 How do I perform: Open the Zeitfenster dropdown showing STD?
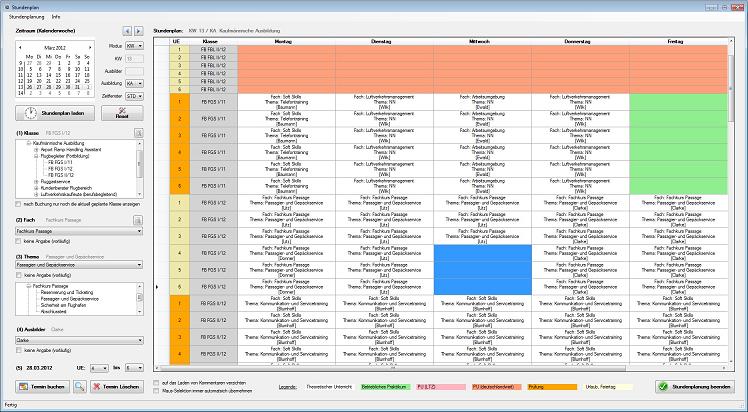coord(134,96)
